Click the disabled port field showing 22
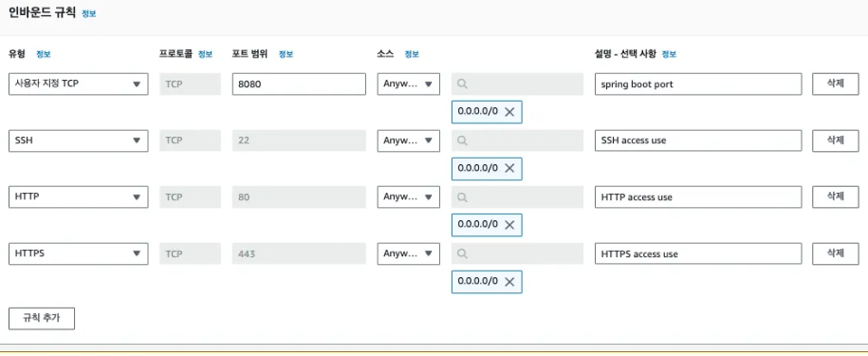868x356 pixels. tap(299, 141)
